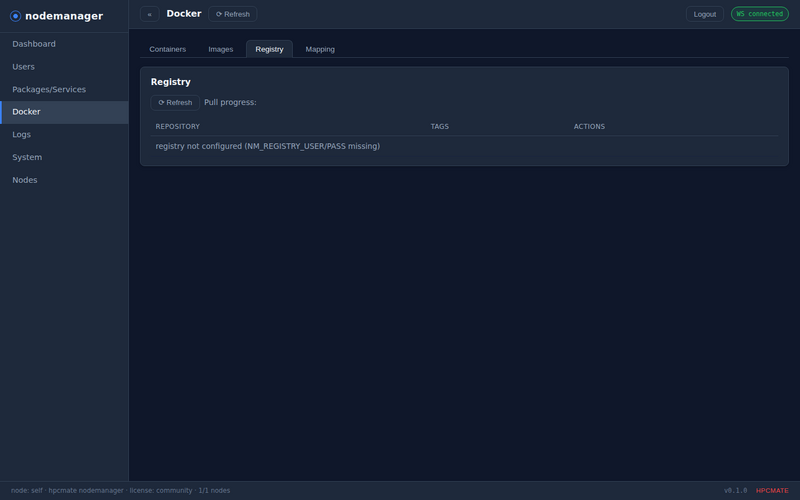Click the nodemanager brand title
Image resolution: width=800 pixels, height=500 pixels.
click(64, 16)
